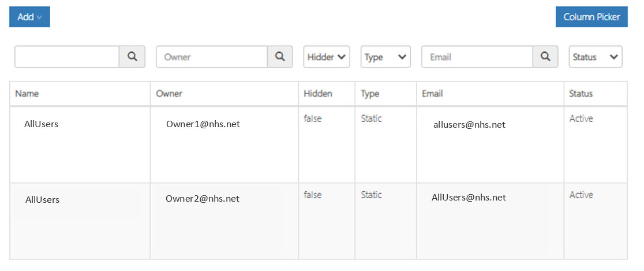Sort by the Owner column header

tap(169, 94)
